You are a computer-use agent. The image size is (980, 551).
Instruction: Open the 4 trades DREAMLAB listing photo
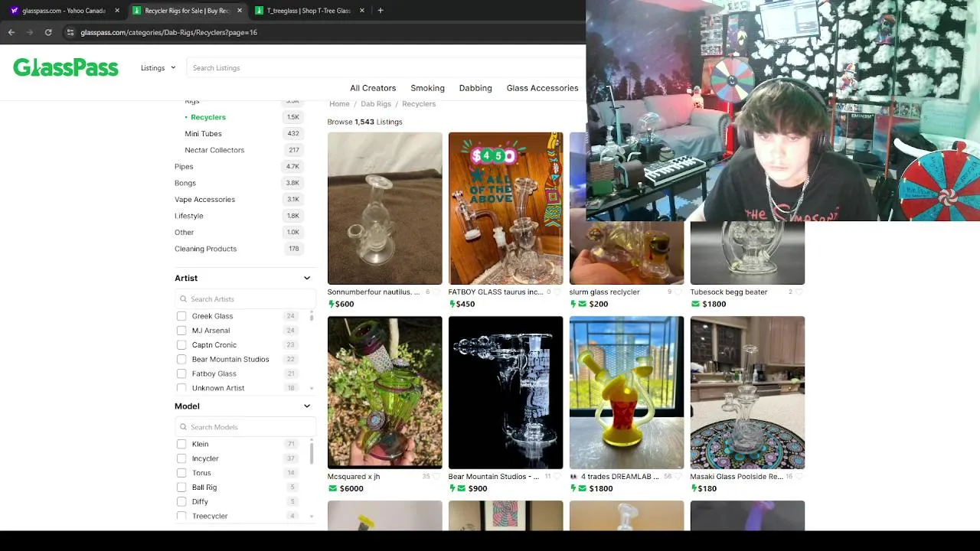click(x=626, y=393)
